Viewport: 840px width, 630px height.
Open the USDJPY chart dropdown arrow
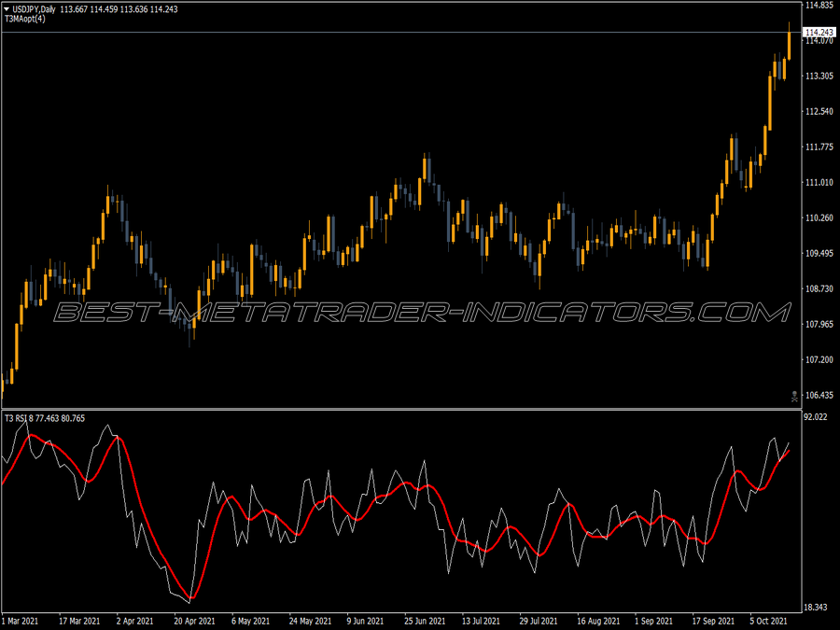(7, 9)
